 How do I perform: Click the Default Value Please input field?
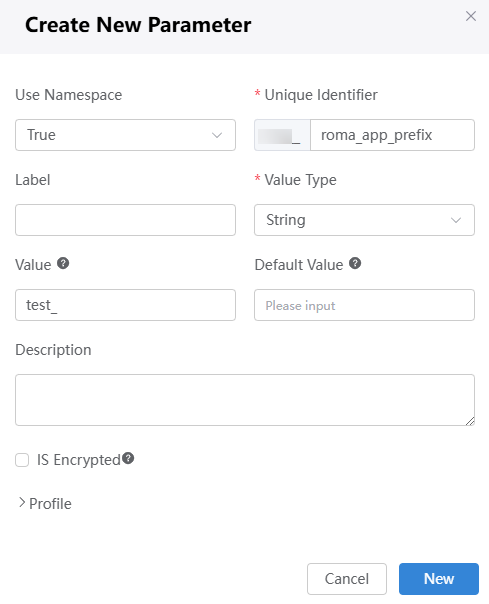coord(364,305)
